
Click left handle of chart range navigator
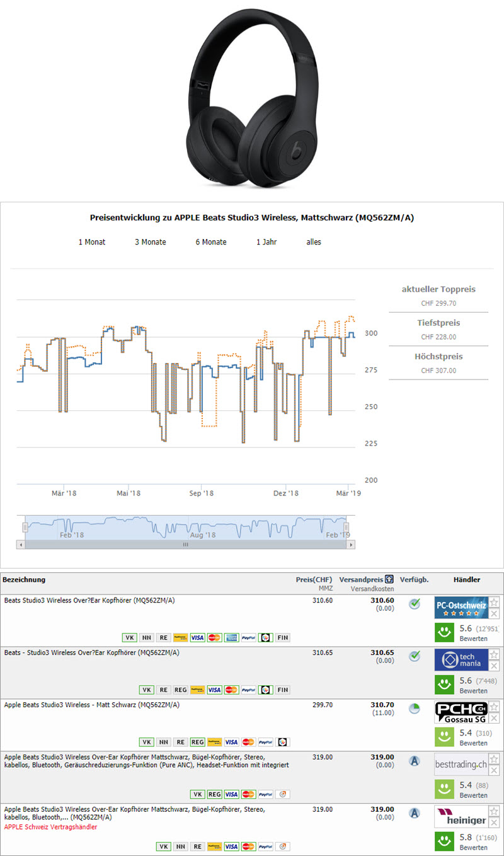pos(26,527)
